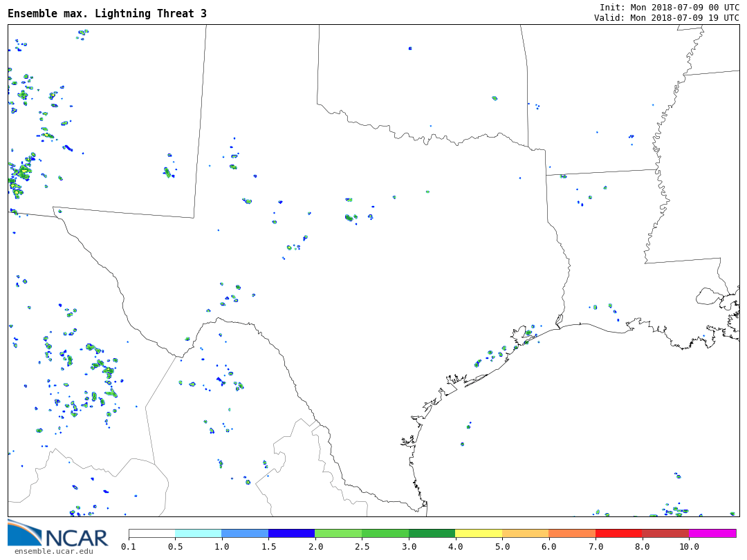747x560 pixels.
Task: Click the orange 6.0–7.0 legend swatch
Action: 572,534
